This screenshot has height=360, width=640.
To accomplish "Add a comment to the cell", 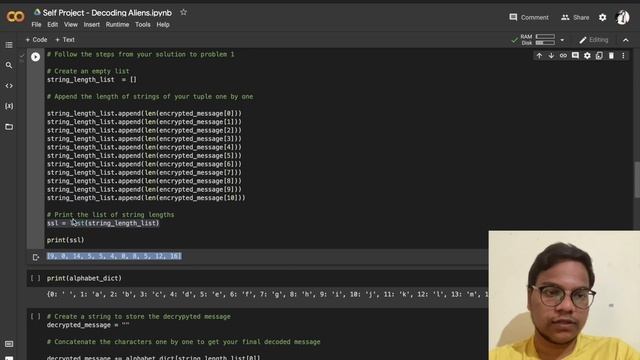I will pos(575,56).
